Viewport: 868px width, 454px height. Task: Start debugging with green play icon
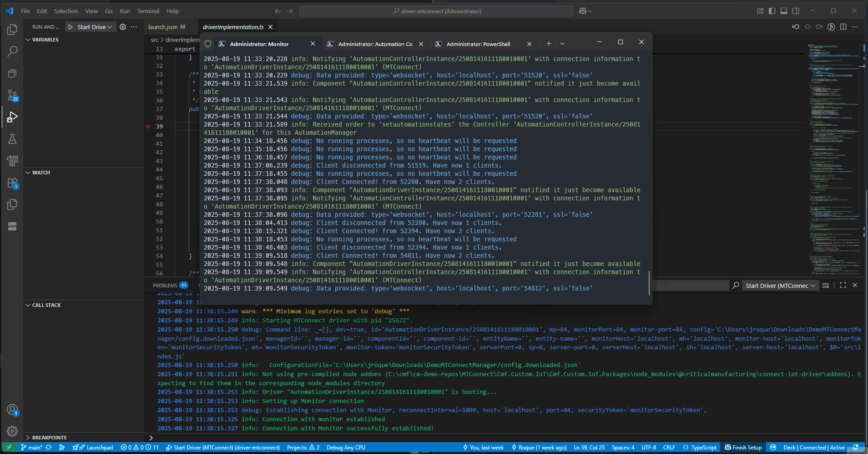pyautogui.click(x=71, y=27)
